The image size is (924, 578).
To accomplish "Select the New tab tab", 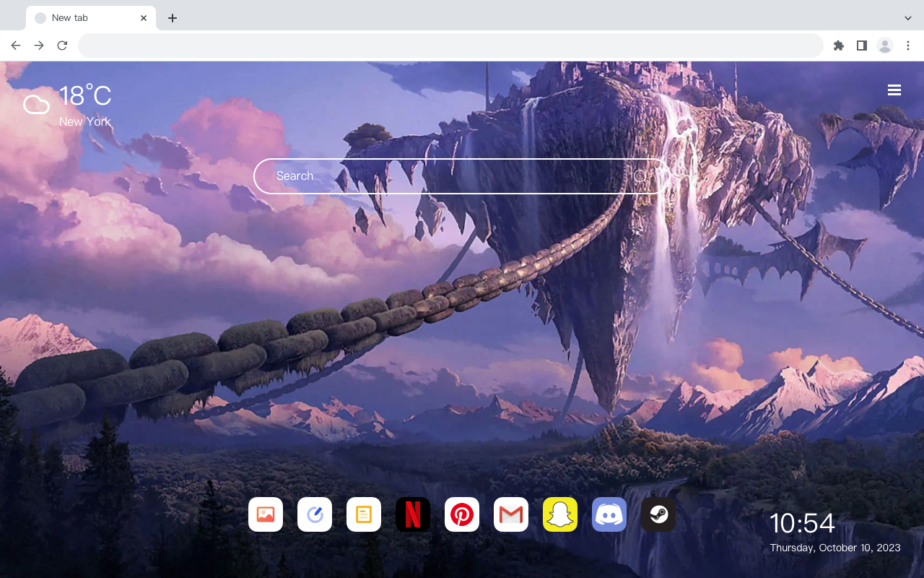I will 91,18.
